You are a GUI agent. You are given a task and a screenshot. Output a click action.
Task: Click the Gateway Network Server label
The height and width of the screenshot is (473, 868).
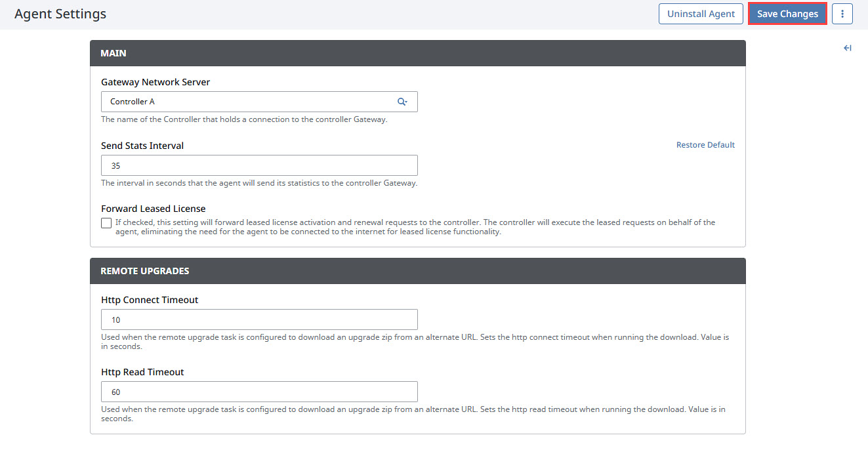pos(155,82)
